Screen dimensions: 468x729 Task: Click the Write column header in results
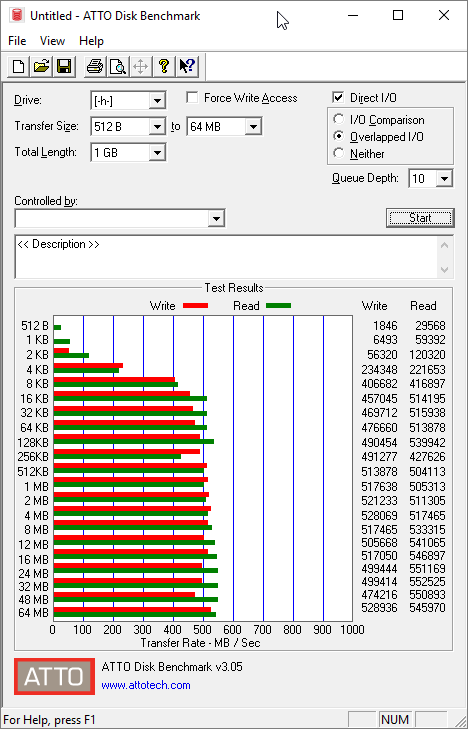point(374,306)
